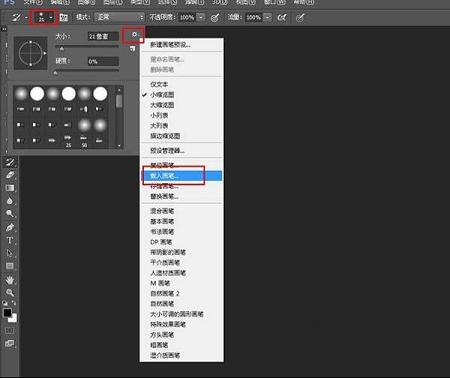Image resolution: width=450 pixels, height=378 pixels.
Task: Click the hardness (硬度) 0% field
Action: 103,61
